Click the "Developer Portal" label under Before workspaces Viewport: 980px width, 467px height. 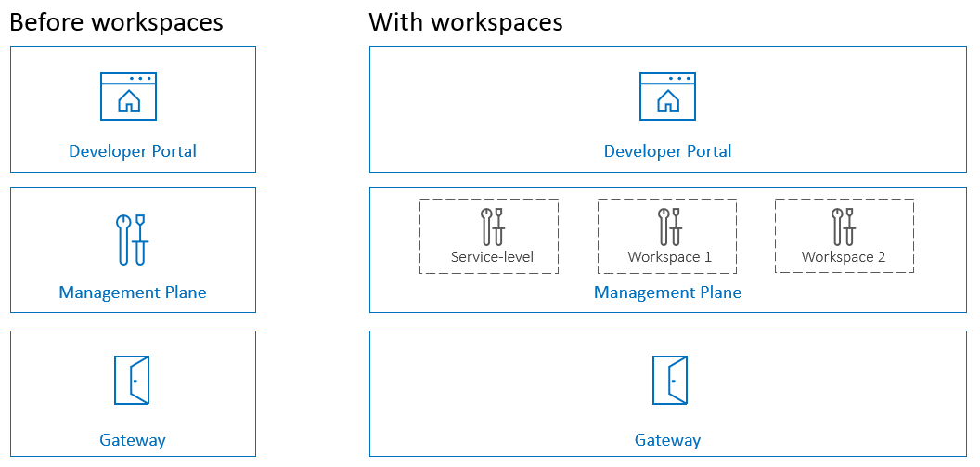pyautogui.click(x=133, y=151)
